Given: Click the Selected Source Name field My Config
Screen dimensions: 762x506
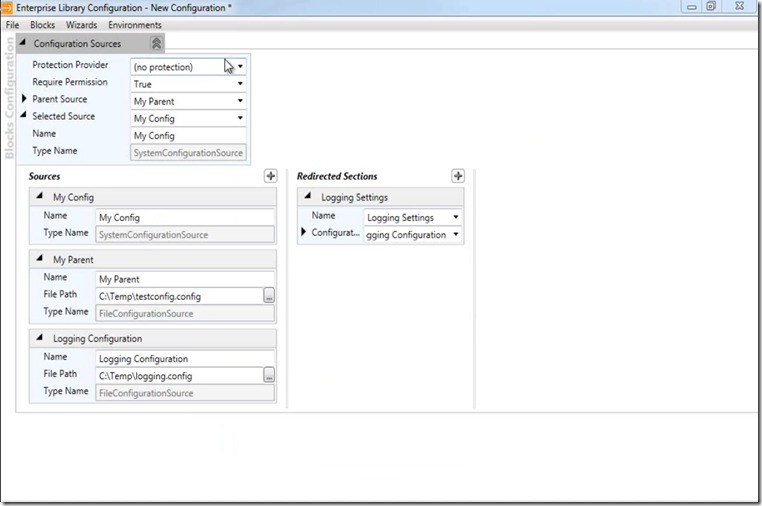Looking at the screenshot, I should (x=188, y=136).
